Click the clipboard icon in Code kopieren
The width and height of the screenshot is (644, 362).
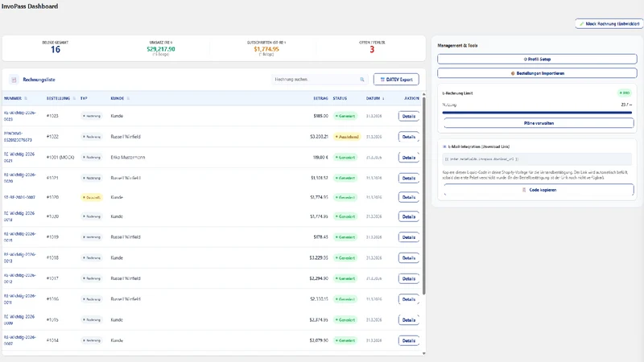(x=524, y=190)
